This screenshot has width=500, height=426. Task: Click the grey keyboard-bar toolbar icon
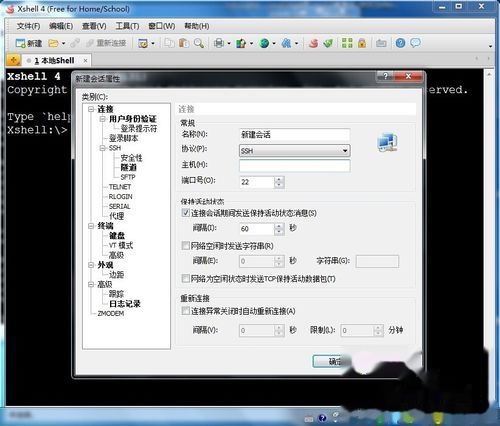pyautogui.click(x=381, y=43)
